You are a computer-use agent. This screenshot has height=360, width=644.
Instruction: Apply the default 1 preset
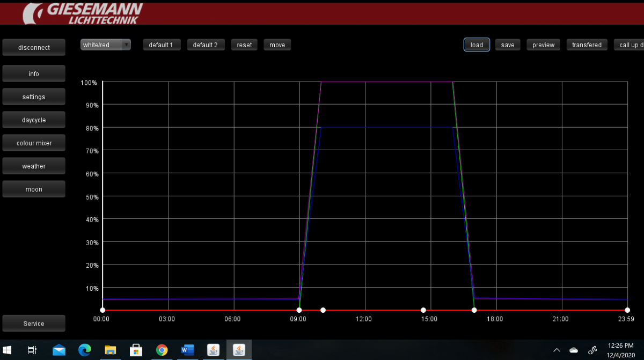coord(161,45)
